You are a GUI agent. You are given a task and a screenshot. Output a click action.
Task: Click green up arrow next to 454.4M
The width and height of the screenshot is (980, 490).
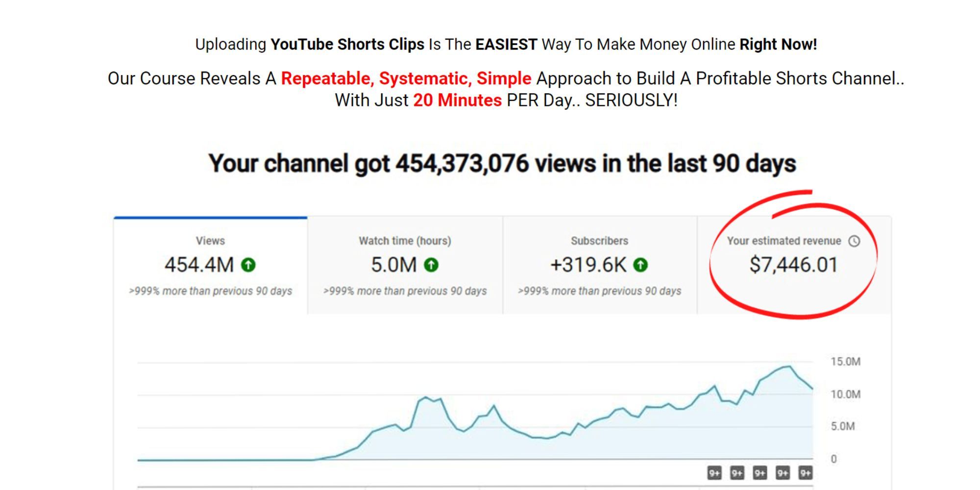point(248,265)
